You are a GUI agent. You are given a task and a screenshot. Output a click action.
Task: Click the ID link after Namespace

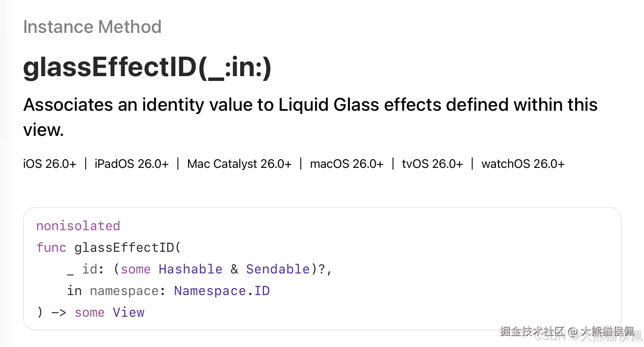(x=262, y=291)
